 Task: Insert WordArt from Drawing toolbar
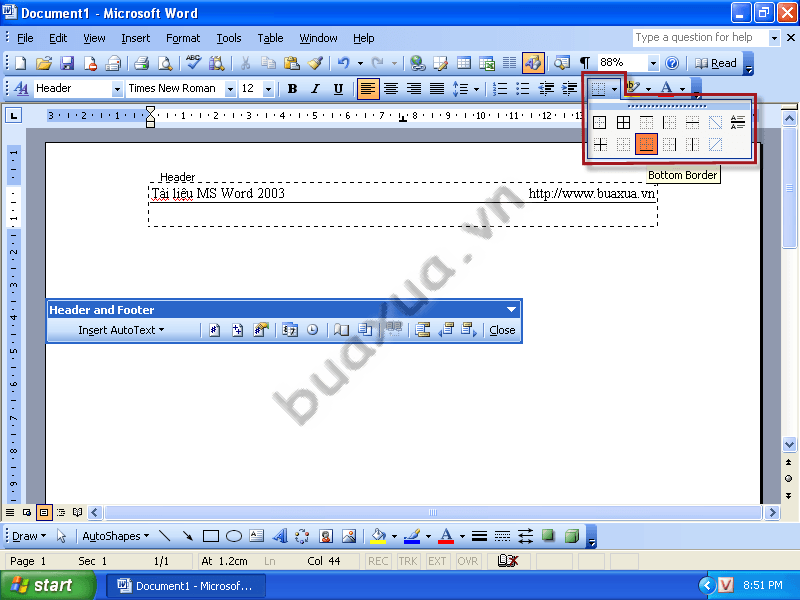280,536
